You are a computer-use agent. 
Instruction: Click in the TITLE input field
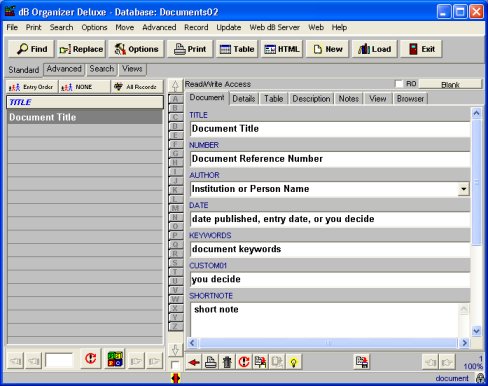tap(330, 129)
